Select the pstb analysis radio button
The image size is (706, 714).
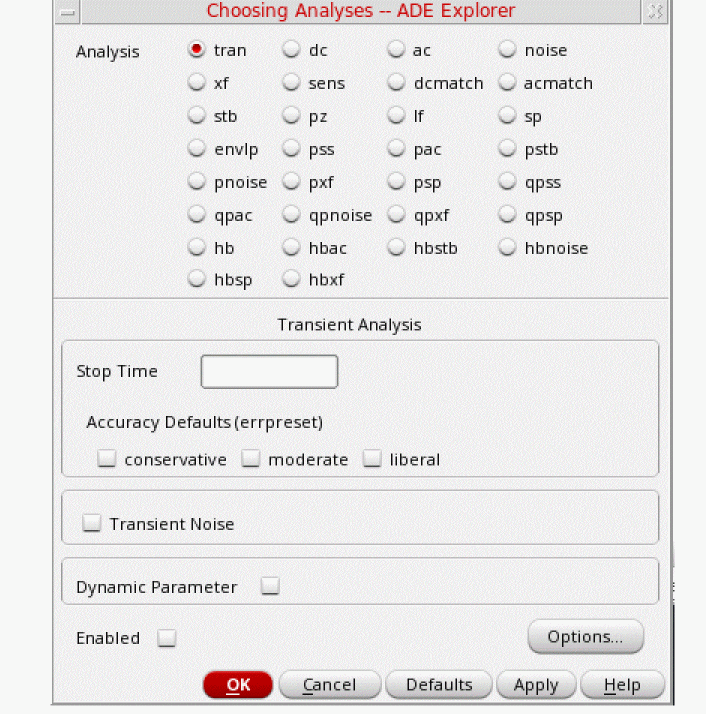click(506, 148)
